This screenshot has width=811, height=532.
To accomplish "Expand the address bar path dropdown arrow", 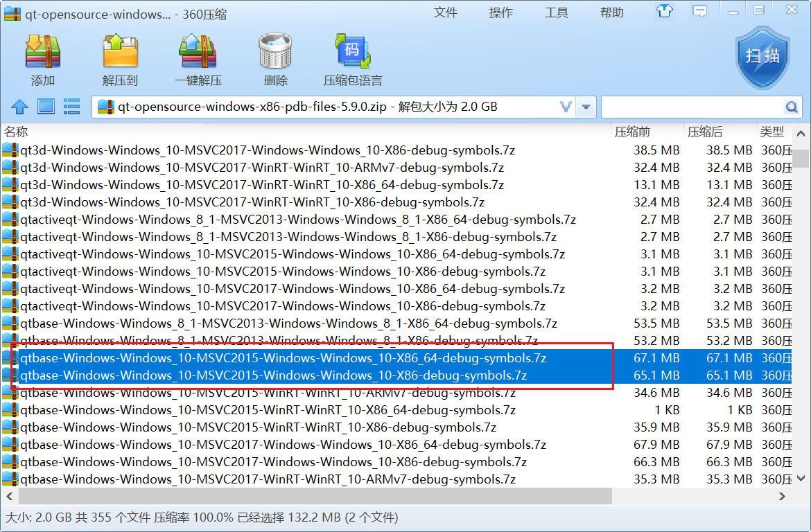I will (x=586, y=107).
